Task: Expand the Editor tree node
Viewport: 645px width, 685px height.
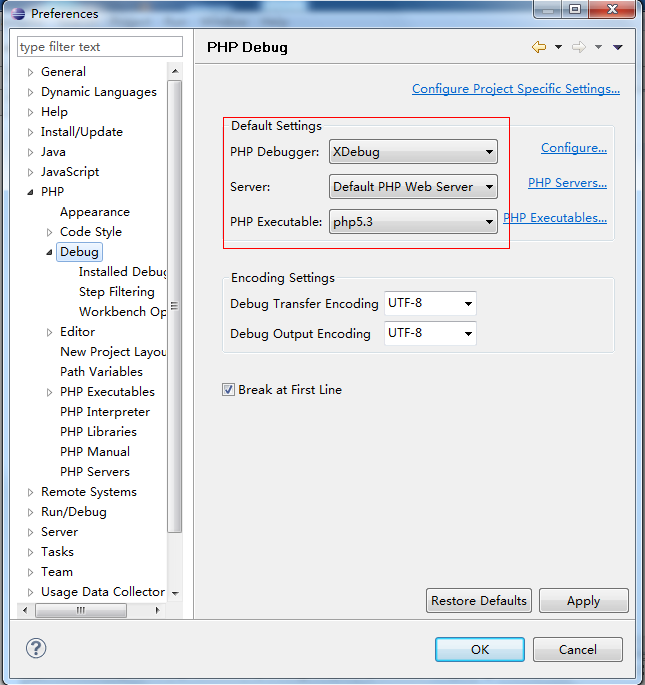Action: click(49, 332)
